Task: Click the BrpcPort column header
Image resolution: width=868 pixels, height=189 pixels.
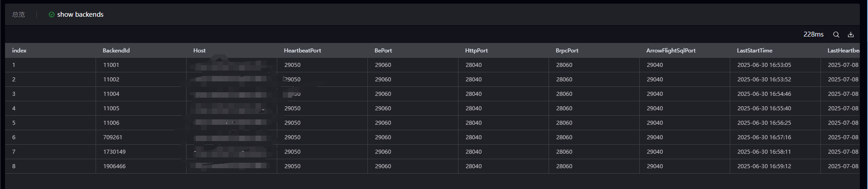Action: point(567,51)
